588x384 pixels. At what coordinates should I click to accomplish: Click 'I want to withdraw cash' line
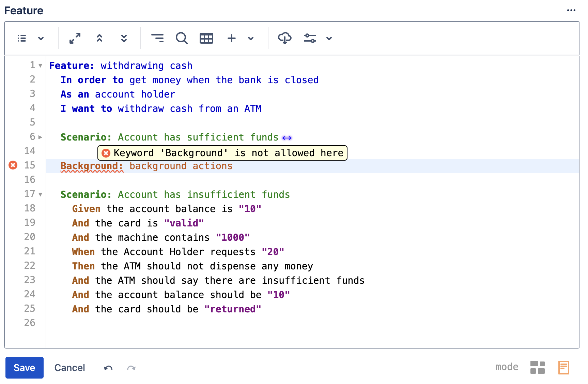click(x=161, y=108)
